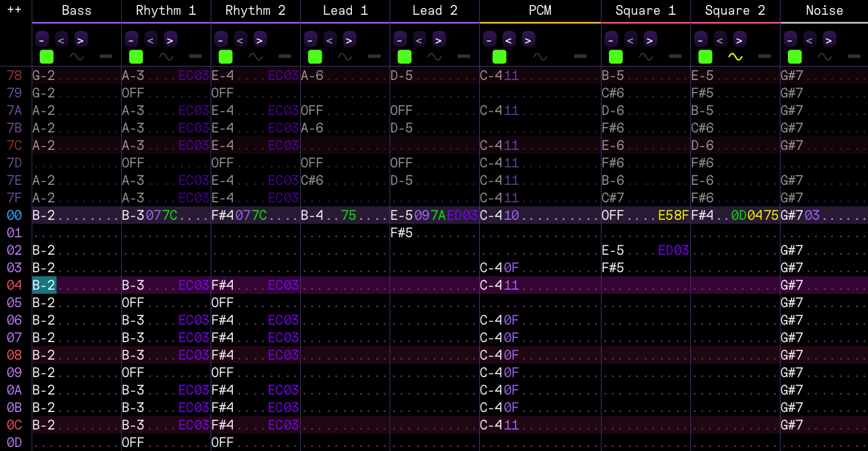Image resolution: width=868 pixels, height=451 pixels.
Task: Select the PCM channel header
Action: [540, 10]
